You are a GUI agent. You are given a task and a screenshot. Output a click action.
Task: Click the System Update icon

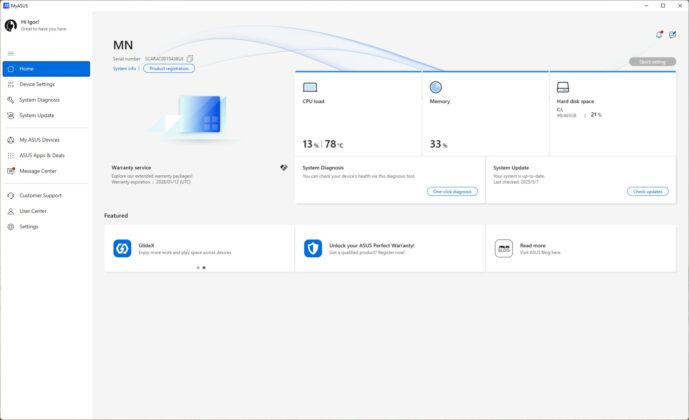tap(11, 116)
